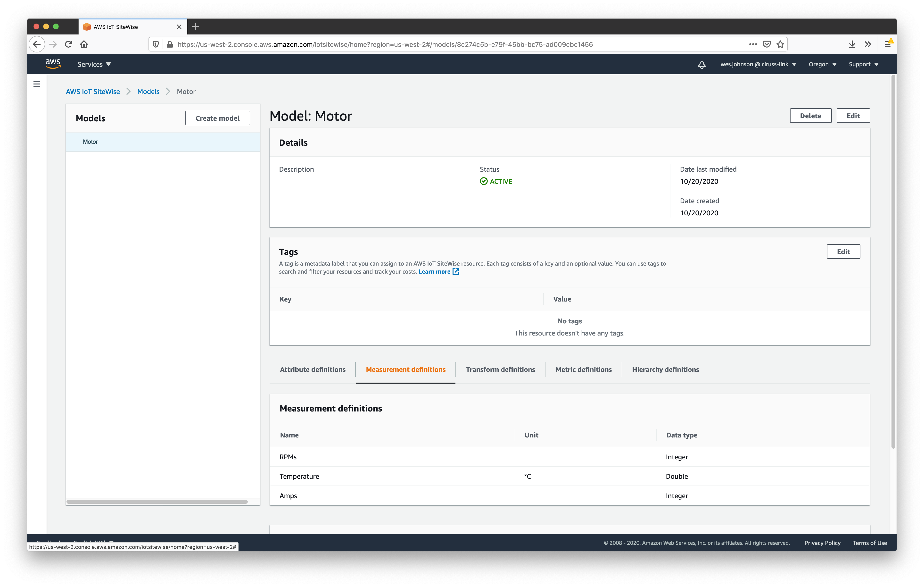Open the page actions three-dot menu
Image resolution: width=924 pixels, height=587 pixels.
pyautogui.click(x=753, y=44)
